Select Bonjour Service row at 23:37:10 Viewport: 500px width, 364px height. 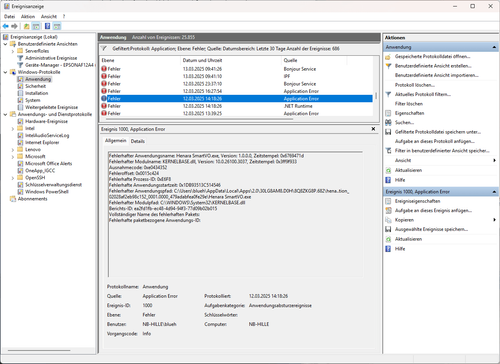coord(237,84)
